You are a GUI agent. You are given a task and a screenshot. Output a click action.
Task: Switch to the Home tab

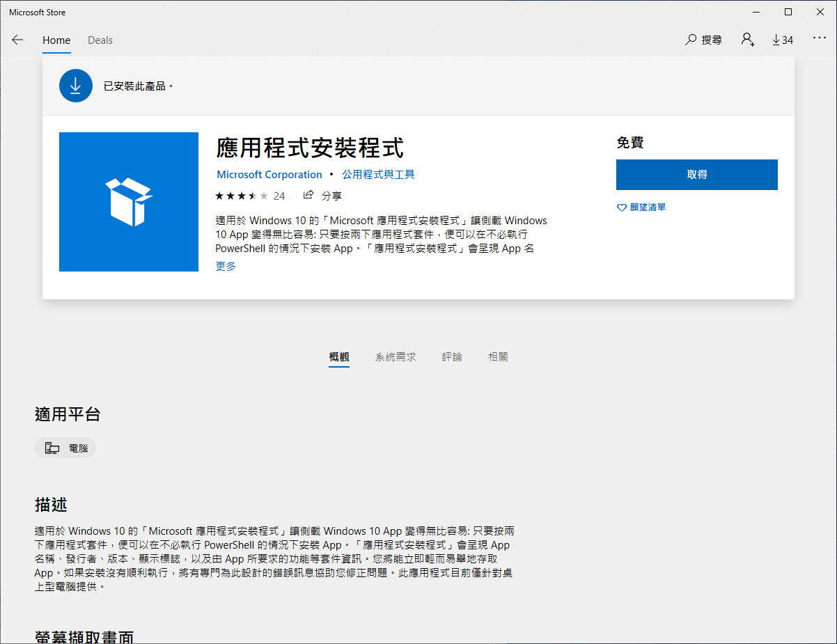pos(56,40)
